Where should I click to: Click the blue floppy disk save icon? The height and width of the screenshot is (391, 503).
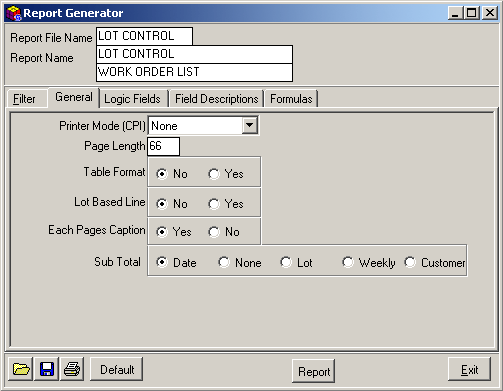click(47, 369)
